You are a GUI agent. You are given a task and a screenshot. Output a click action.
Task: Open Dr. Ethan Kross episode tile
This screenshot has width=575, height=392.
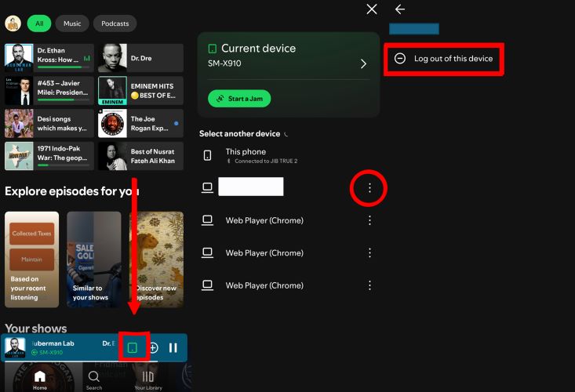[49, 58]
